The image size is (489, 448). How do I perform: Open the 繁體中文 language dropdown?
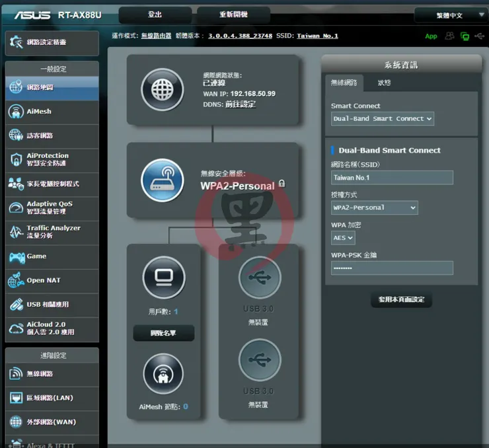(451, 15)
